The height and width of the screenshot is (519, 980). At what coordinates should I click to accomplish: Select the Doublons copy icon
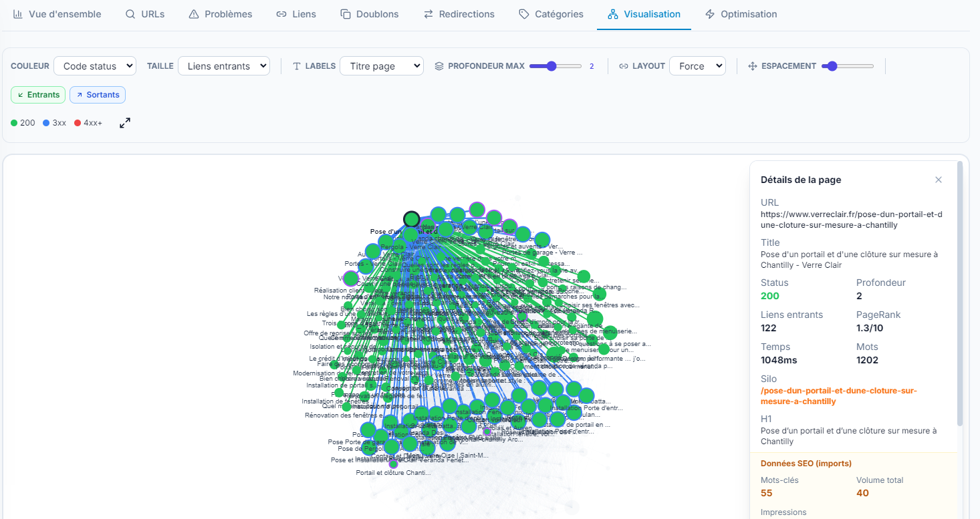click(345, 13)
